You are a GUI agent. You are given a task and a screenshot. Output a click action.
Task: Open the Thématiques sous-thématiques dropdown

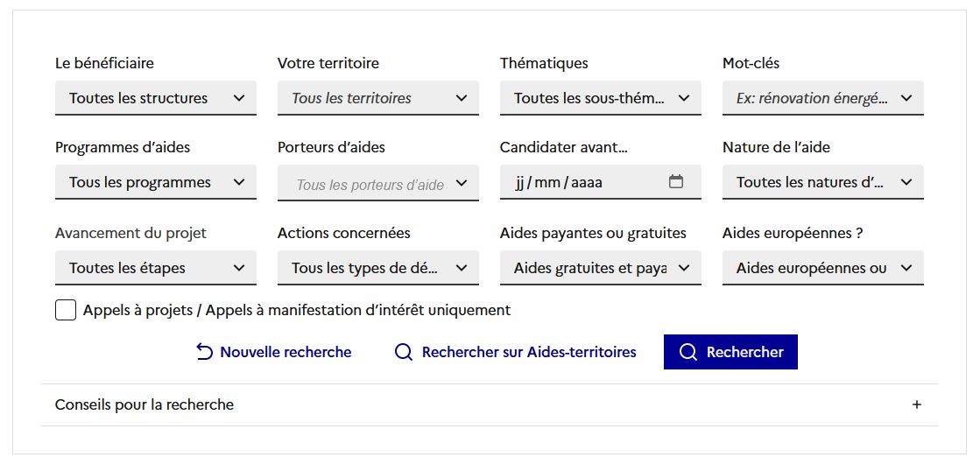[601, 98]
